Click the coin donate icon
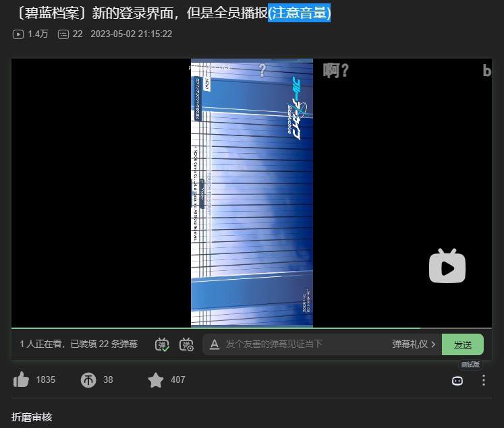This screenshot has height=428, width=504. (x=88, y=380)
